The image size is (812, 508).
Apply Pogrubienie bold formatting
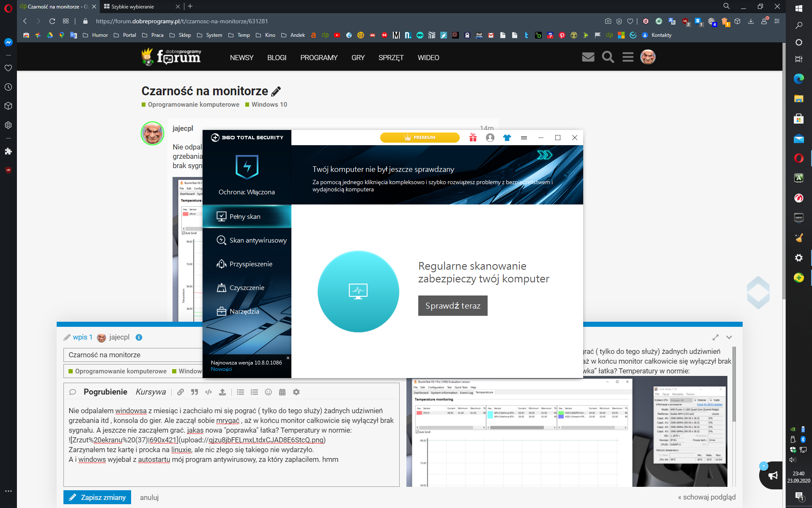click(105, 392)
